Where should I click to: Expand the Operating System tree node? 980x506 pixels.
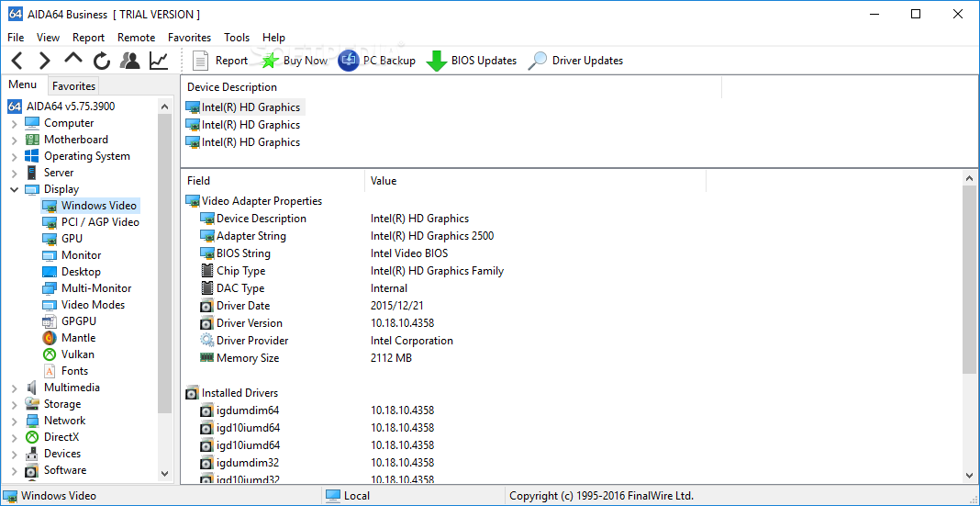(x=15, y=157)
